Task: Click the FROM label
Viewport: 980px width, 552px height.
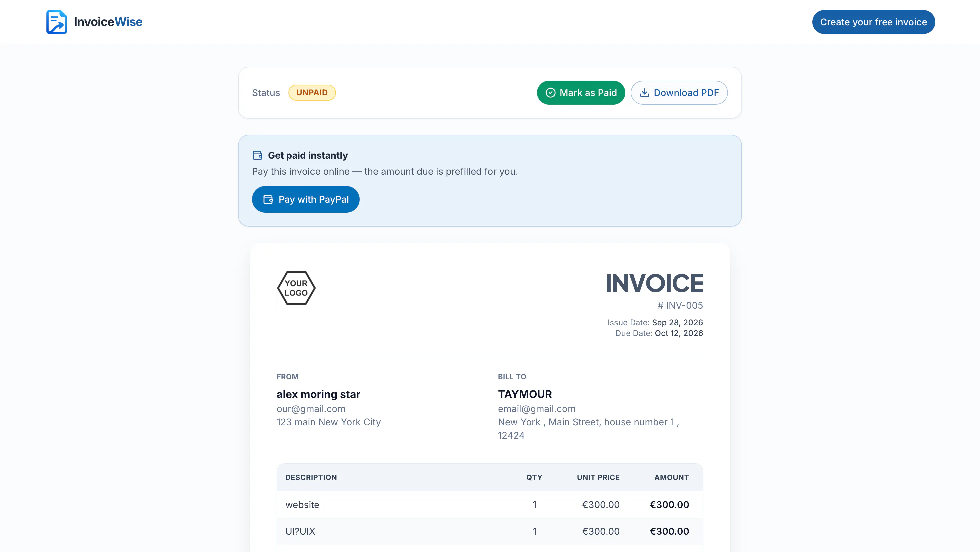Action: click(x=288, y=377)
